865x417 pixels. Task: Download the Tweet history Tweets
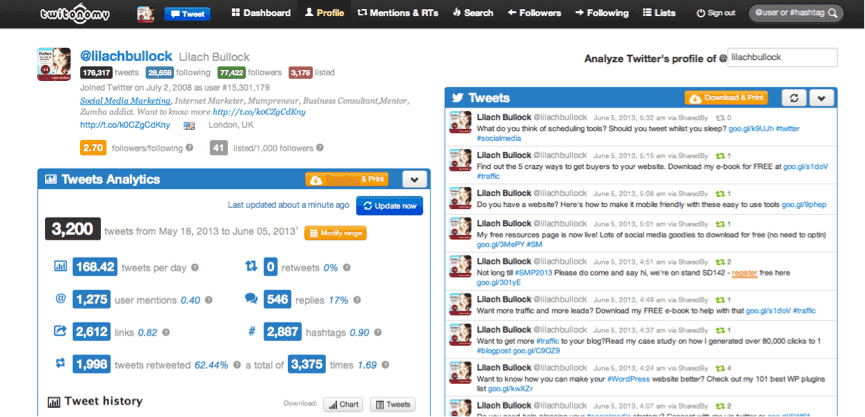(x=393, y=404)
